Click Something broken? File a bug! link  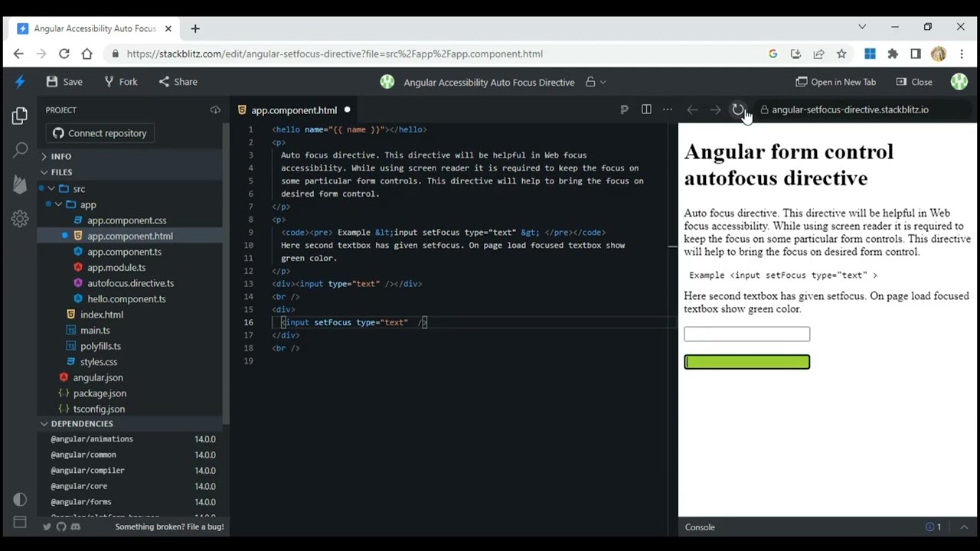click(x=169, y=527)
